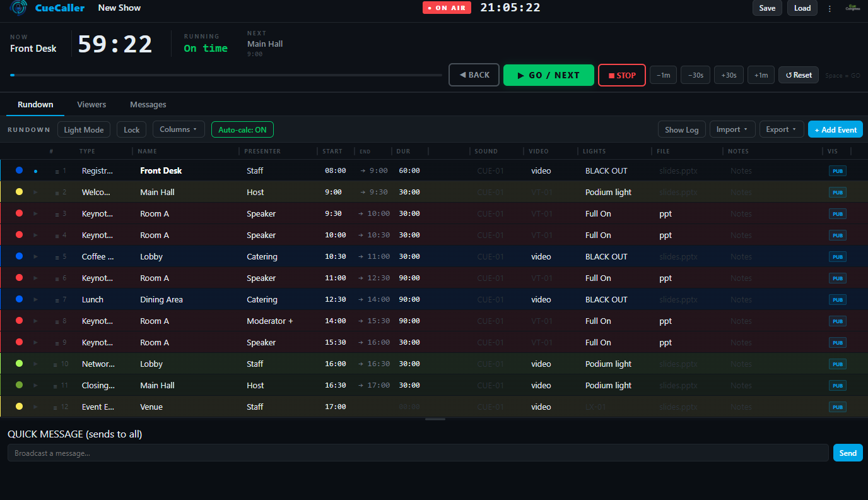Click the drag handle on row 7 Lunch
Viewport: 868px width, 500px height.
[x=57, y=300]
